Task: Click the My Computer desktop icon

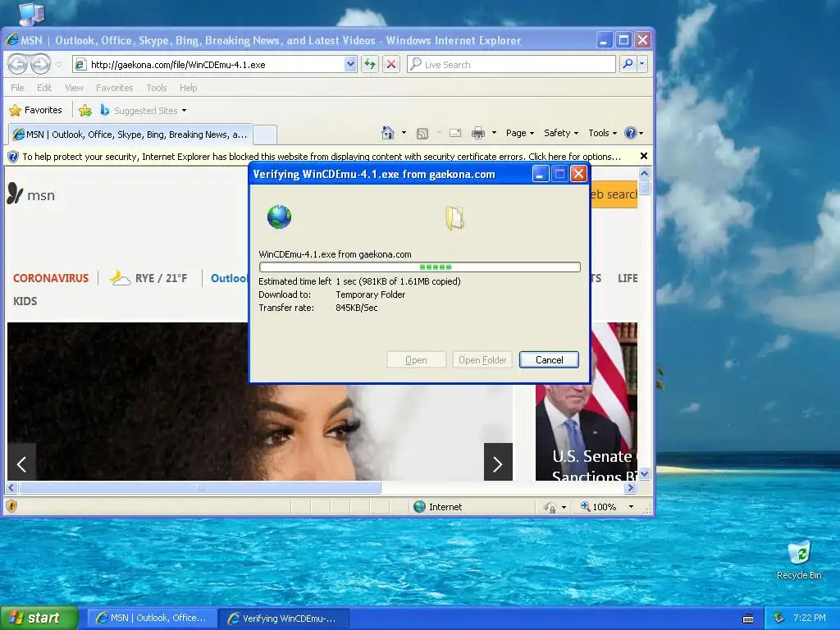Action: pyautogui.click(x=31, y=13)
